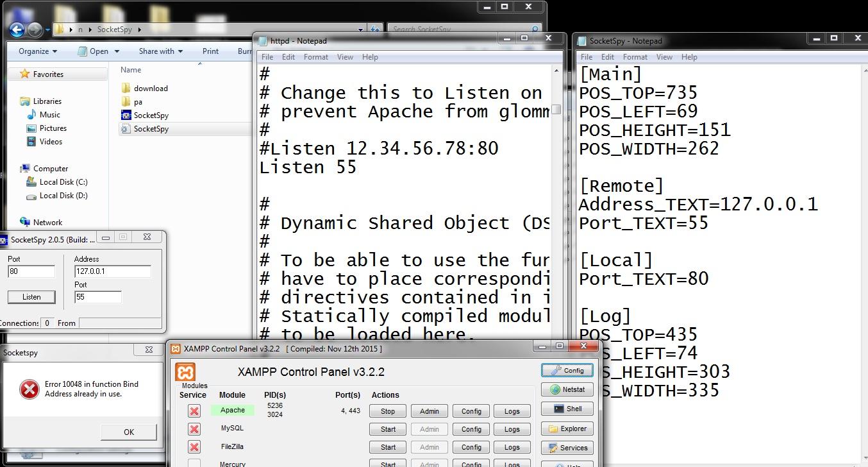868x467 pixels.
Task: Open address bar history dropdown in Explorer
Action: point(362,30)
